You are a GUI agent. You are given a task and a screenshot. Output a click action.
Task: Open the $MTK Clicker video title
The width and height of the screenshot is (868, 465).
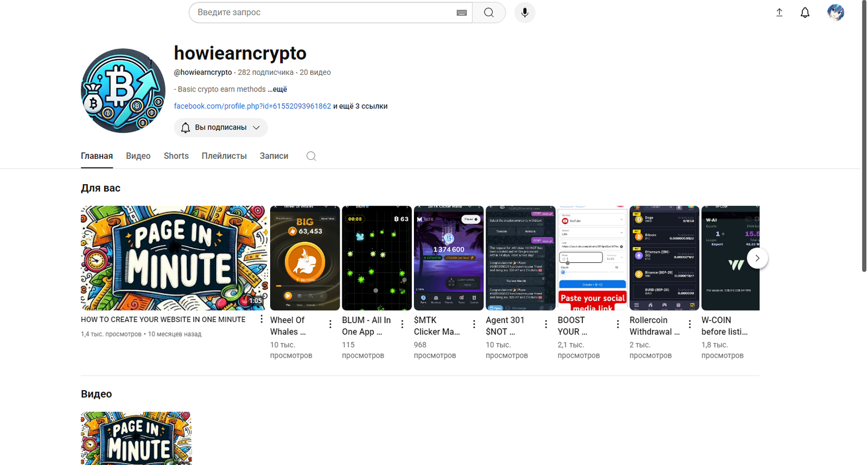(x=437, y=326)
